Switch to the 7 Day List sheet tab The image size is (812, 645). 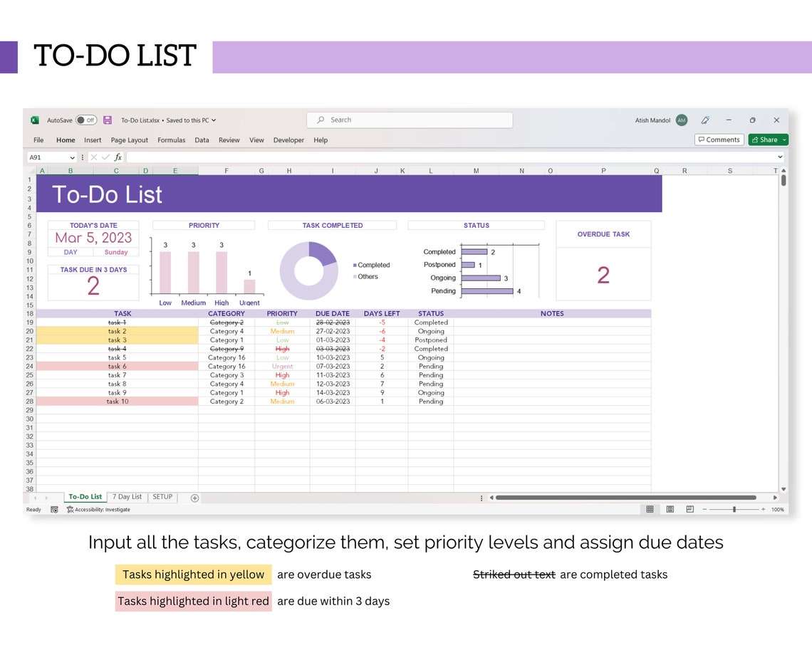(x=127, y=497)
